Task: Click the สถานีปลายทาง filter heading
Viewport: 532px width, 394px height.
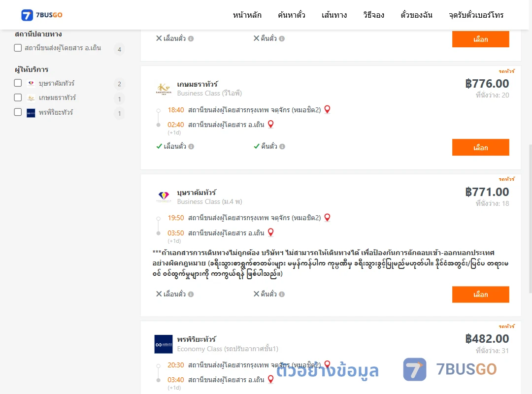Action: 38,34
